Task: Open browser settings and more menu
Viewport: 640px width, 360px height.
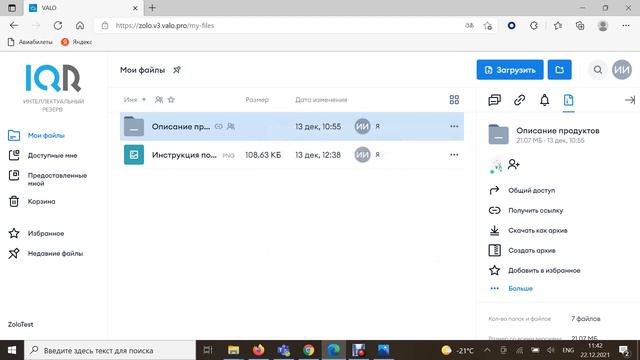Action: pos(626,26)
